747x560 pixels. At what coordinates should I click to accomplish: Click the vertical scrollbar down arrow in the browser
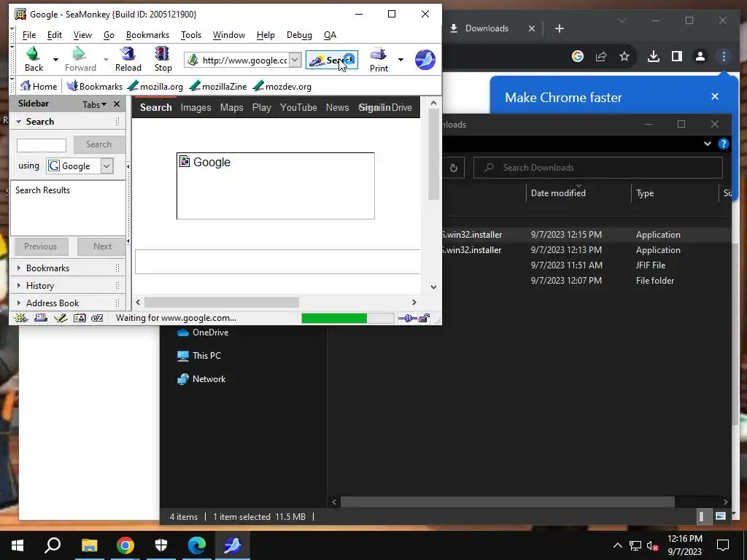(433, 287)
